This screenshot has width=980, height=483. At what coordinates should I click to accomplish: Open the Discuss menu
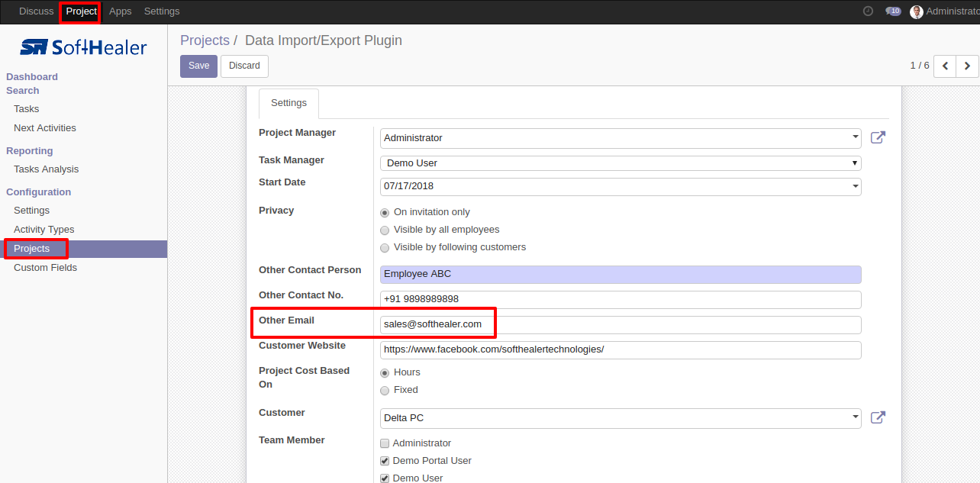click(37, 11)
